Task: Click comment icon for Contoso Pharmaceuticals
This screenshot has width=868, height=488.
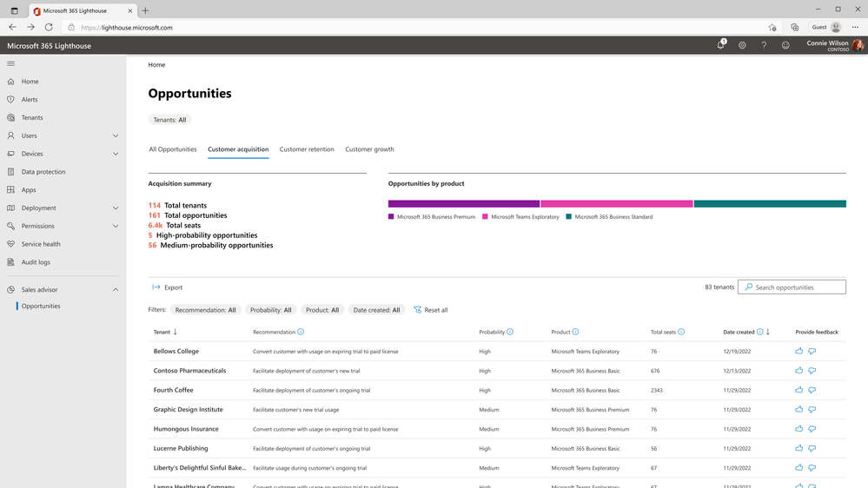Action: point(812,371)
